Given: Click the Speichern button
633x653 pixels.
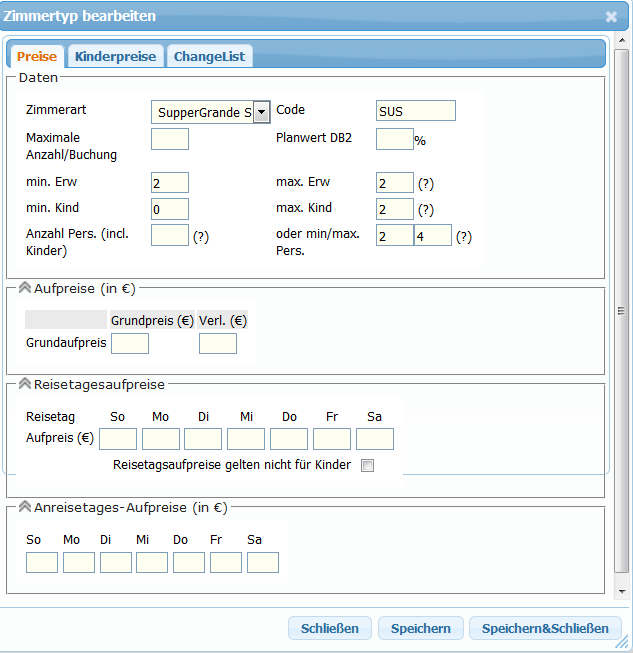Looking at the screenshot, I should tap(420, 628).
